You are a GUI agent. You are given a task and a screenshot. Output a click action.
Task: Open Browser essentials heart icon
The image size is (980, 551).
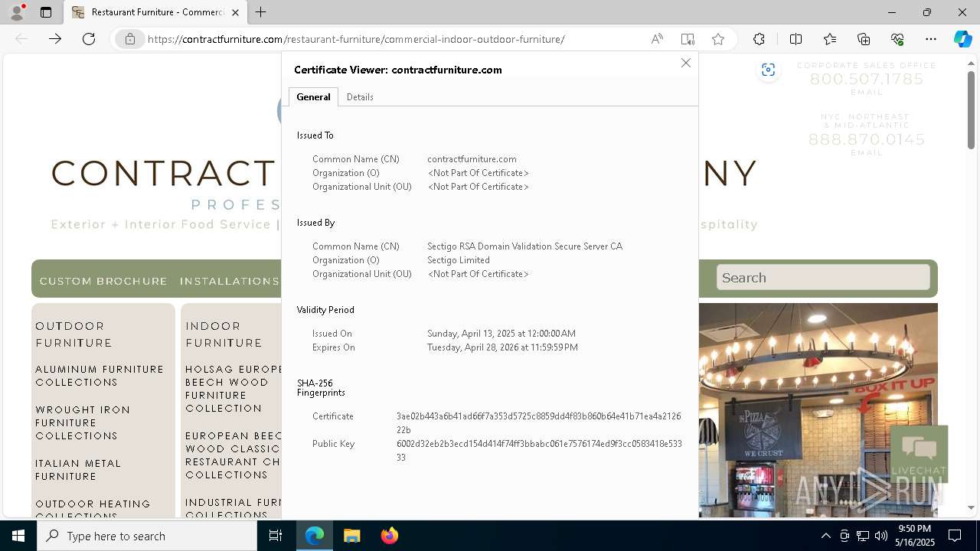897,39
